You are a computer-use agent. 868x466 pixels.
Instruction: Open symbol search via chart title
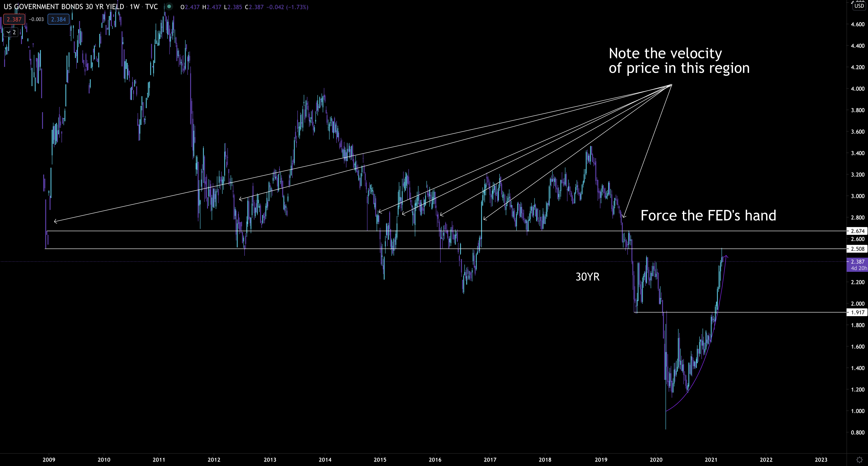pyautogui.click(x=63, y=7)
